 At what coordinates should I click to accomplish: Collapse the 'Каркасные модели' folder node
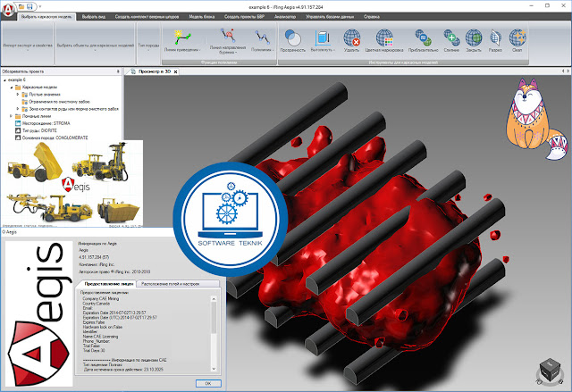[x=12, y=88]
